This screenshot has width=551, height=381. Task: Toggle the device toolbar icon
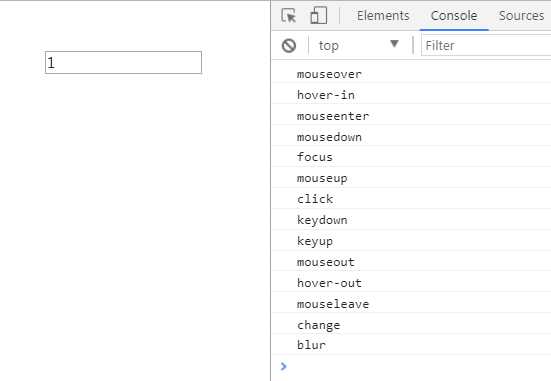point(319,16)
